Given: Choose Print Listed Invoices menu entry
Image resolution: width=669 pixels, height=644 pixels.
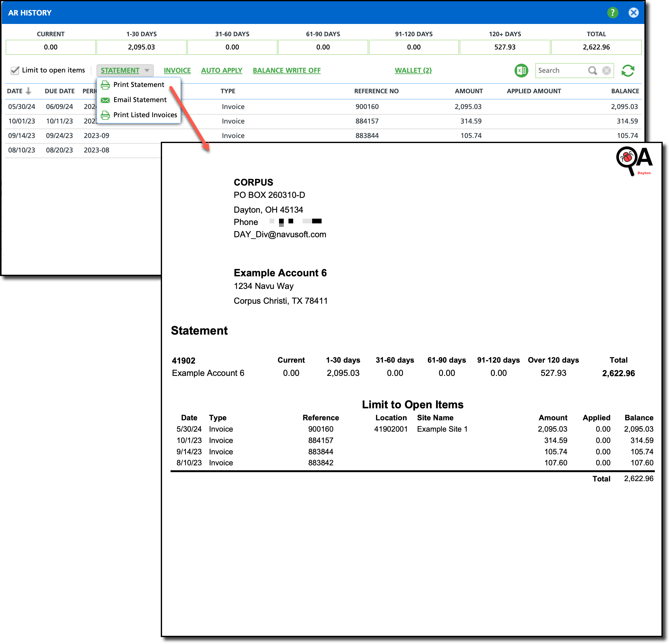Looking at the screenshot, I should tap(145, 115).
